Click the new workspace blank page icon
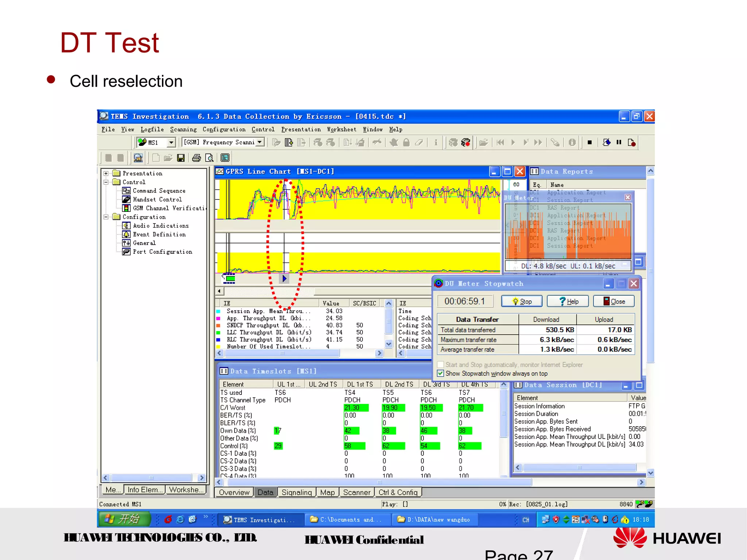The width and height of the screenshot is (747, 560). coord(156,158)
